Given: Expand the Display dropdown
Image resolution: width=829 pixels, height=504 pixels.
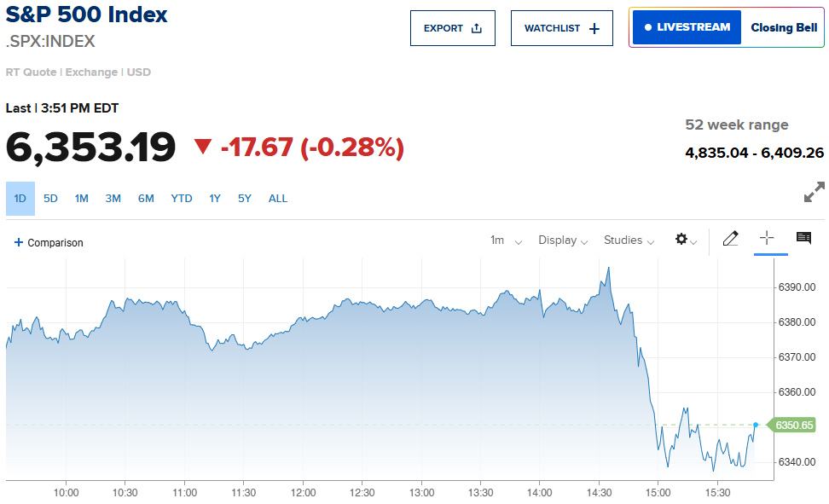Looking at the screenshot, I should (563, 240).
